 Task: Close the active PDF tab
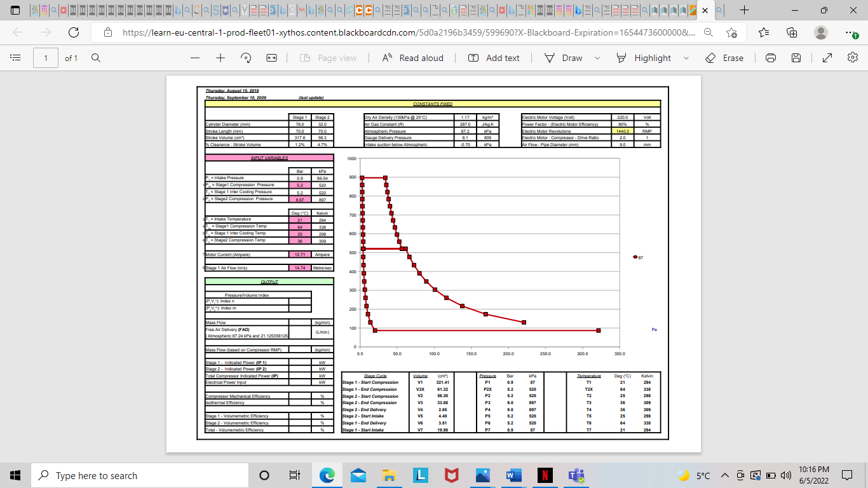pyautogui.click(x=705, y=10)
